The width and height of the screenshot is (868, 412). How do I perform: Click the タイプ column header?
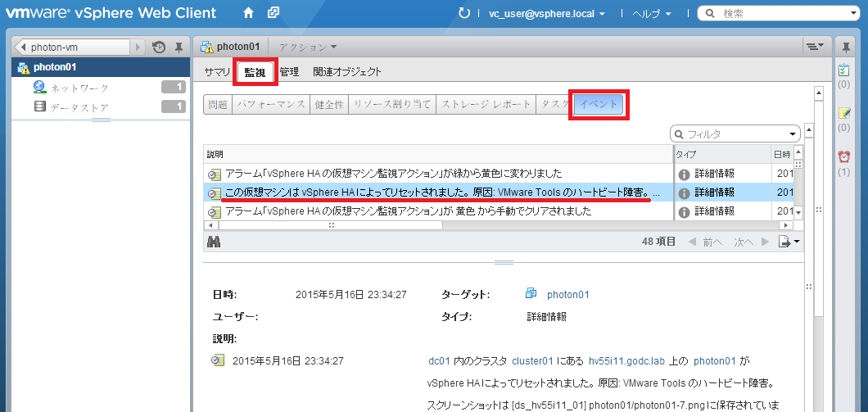point(722,154)
